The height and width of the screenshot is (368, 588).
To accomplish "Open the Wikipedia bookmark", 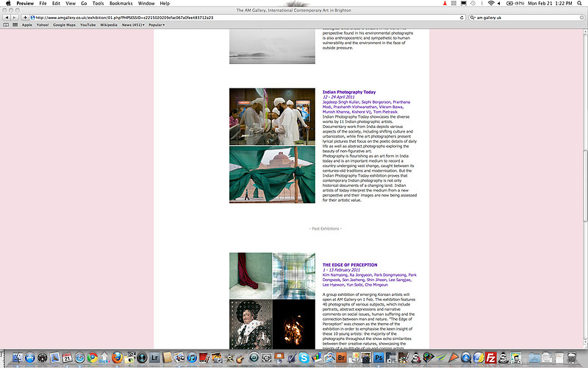I will coord(109,25).
